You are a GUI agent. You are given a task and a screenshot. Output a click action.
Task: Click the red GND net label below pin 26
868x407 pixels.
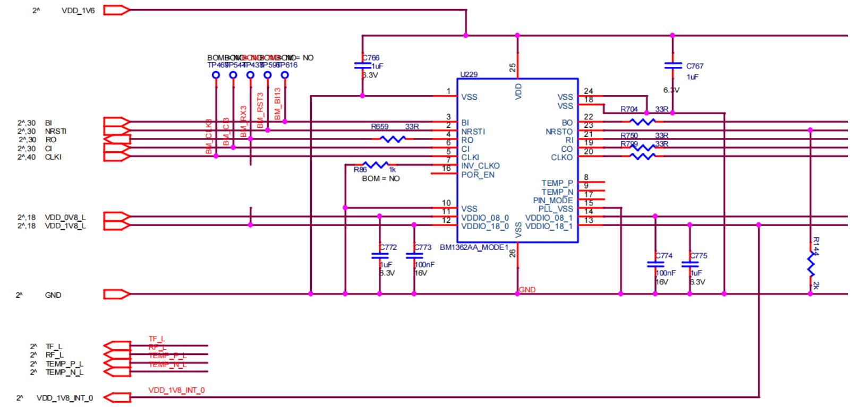(x=527, y=290)
